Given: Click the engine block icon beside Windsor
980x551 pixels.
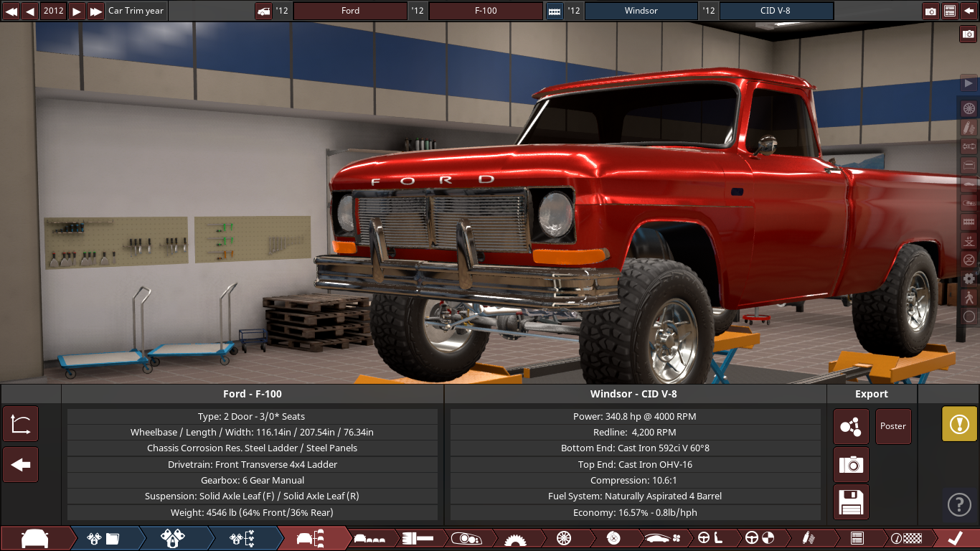Looking at the screenshot, I should click(555, 11).
